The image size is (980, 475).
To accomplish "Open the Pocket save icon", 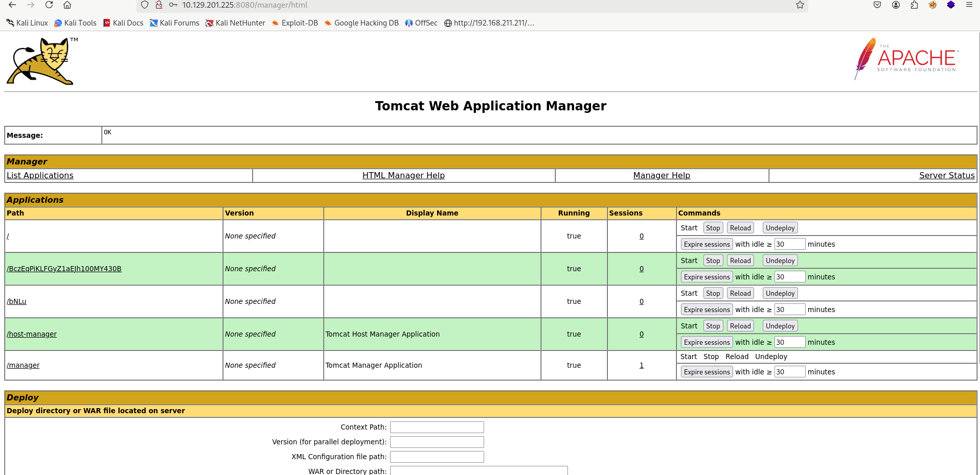I will coord(877,5).
